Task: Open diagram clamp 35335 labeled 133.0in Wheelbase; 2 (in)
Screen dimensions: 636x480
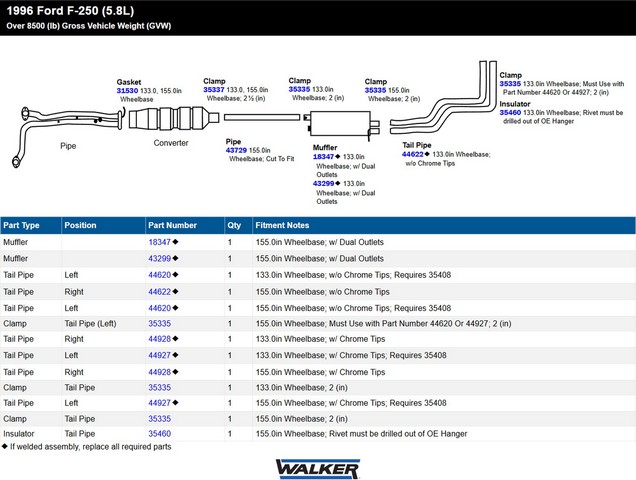Action: pyautogui.click(x=299, y=89)
